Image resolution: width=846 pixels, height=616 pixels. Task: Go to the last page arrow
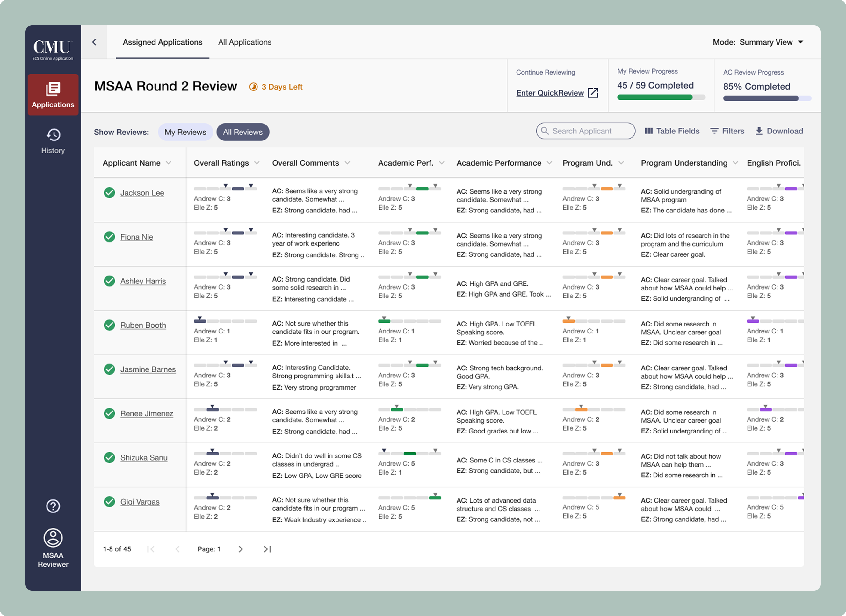267,549
